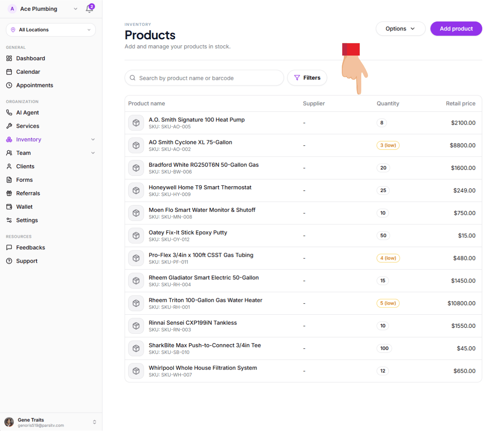Focus the product name or barcode search field

tap(204, 78)
